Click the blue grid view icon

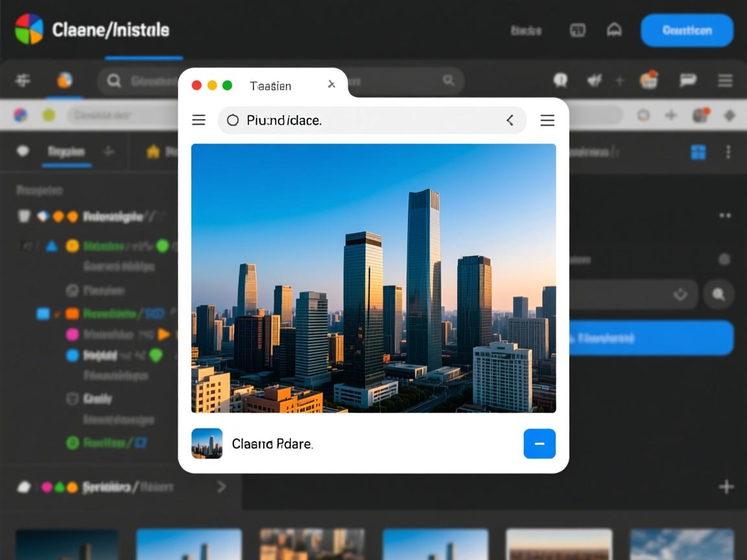[x=698, y=152]
